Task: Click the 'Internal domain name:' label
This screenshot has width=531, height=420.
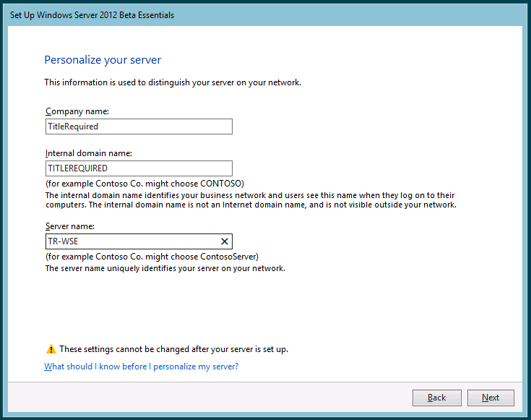Action: click(88, 153)
